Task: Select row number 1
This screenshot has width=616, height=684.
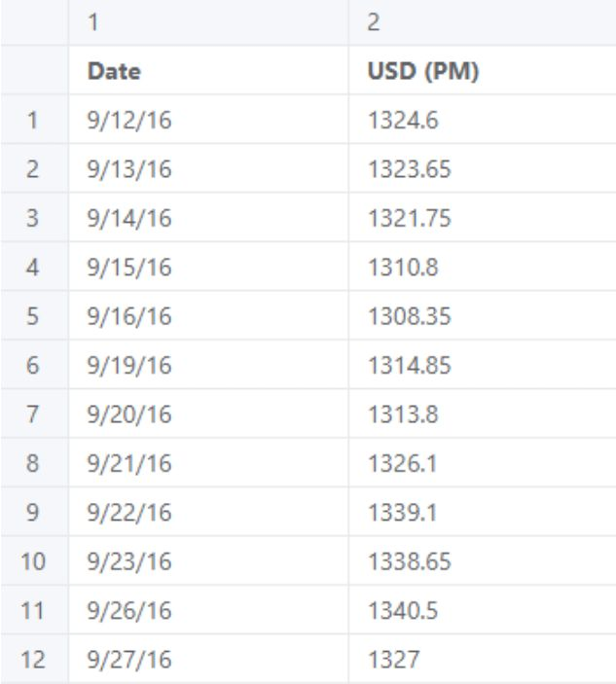Action: tap(34, 120)
